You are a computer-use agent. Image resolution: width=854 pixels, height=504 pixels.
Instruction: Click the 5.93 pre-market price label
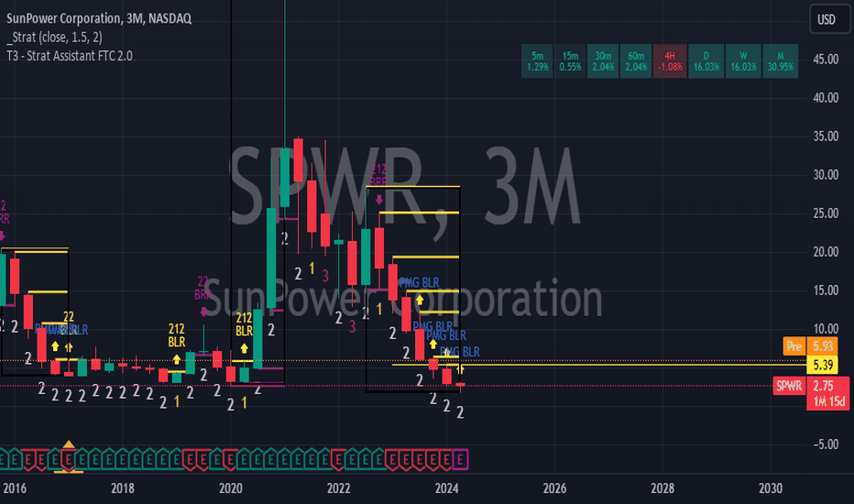pyautogui.click(x=823, y=346)
